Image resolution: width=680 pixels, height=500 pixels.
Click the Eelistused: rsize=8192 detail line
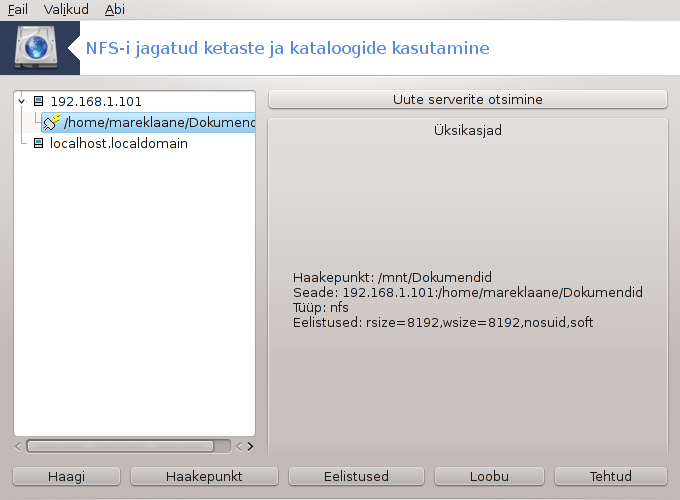(x=443, y=323)
